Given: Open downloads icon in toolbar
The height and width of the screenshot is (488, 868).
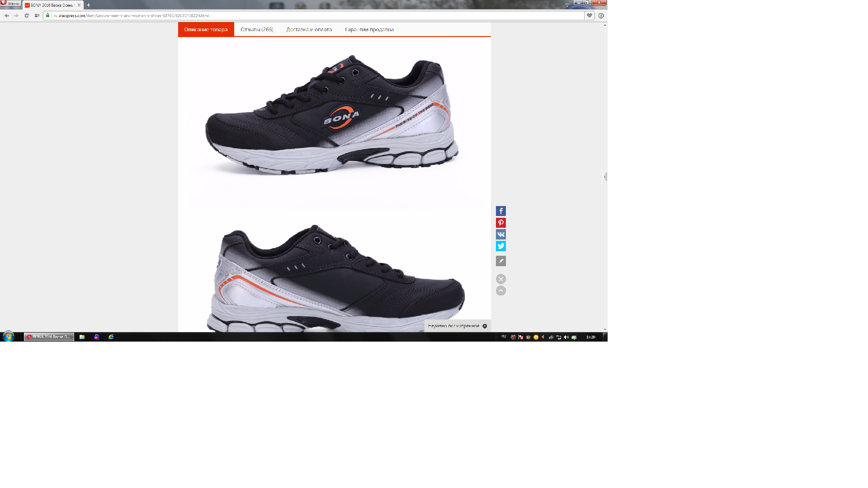Looking at the screenshot, I should (x=601, y=15).
